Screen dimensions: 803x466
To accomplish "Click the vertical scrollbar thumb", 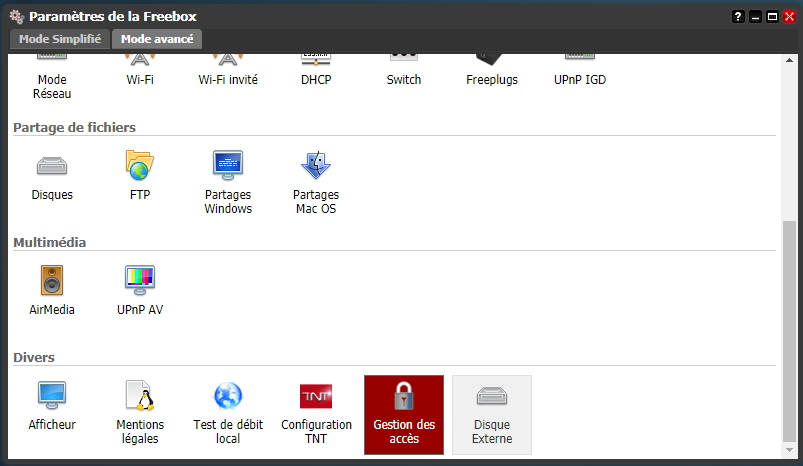I will [790, 330].
